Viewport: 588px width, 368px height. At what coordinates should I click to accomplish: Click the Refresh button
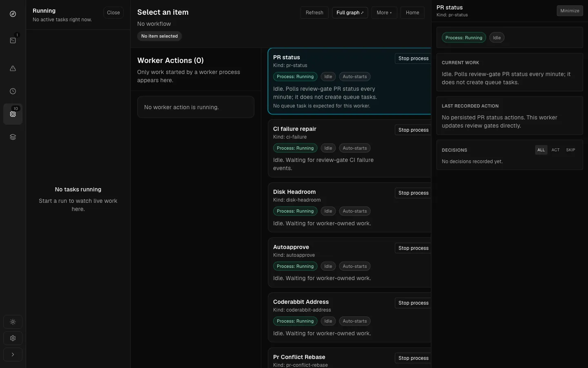(x=314, y=13)
